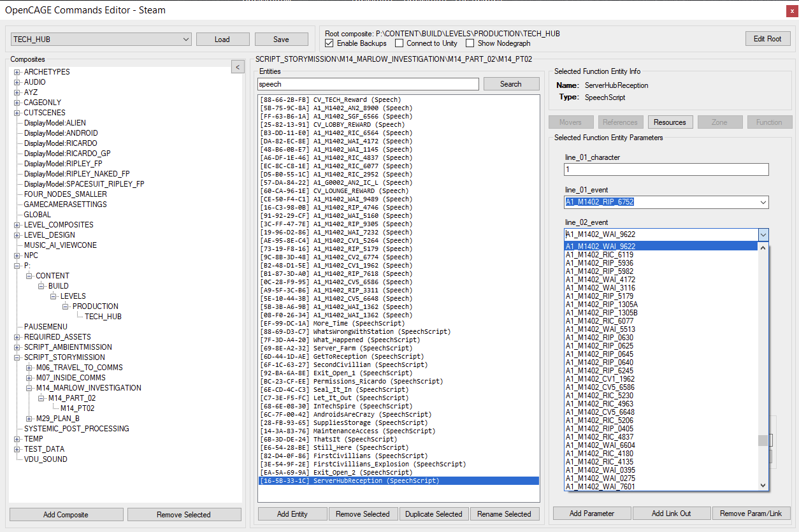The image size is (799, 532).
Task: Click the Save button
Action: 281,40
